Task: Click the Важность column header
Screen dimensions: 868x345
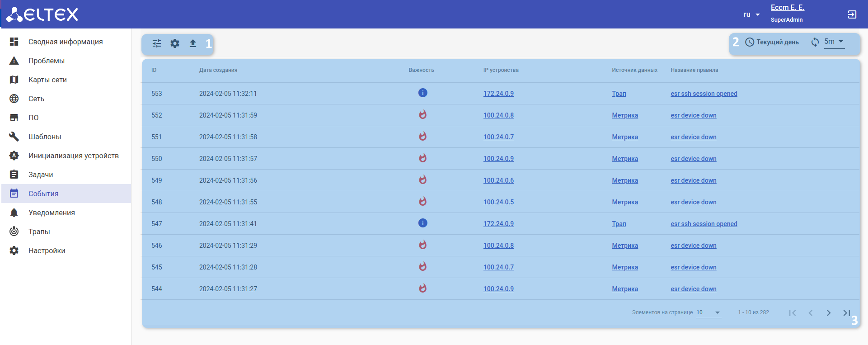Action: point(421,70)
